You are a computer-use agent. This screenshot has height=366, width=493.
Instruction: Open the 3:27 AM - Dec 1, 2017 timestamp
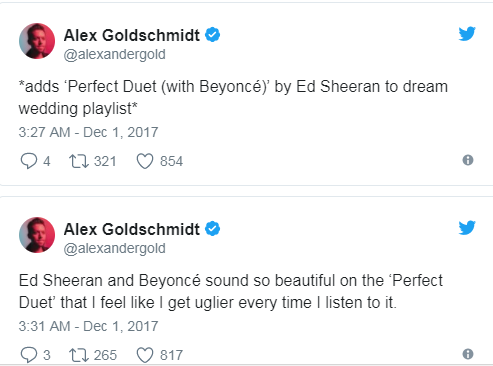pos(88,132)
